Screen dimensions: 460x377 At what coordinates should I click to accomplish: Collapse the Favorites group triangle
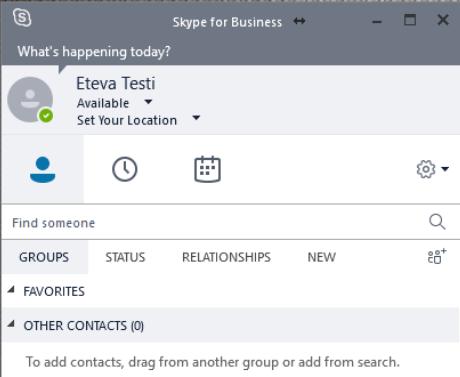(x=11, y=290)
